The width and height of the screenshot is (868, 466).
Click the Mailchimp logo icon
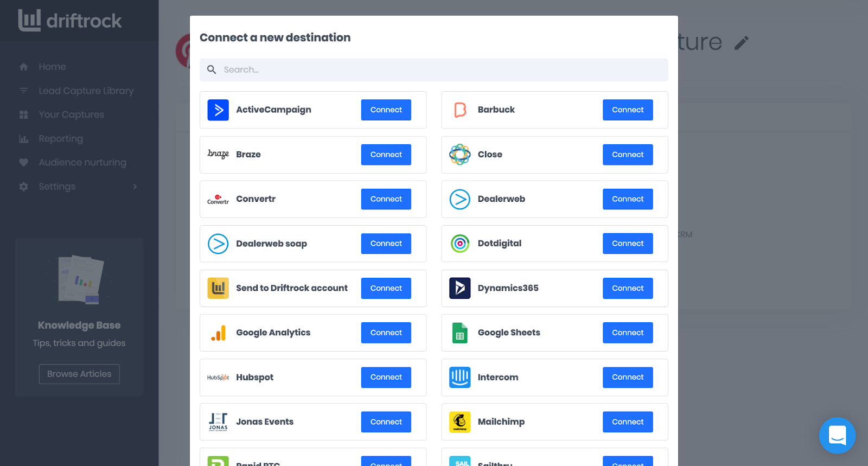coord(459,422)
